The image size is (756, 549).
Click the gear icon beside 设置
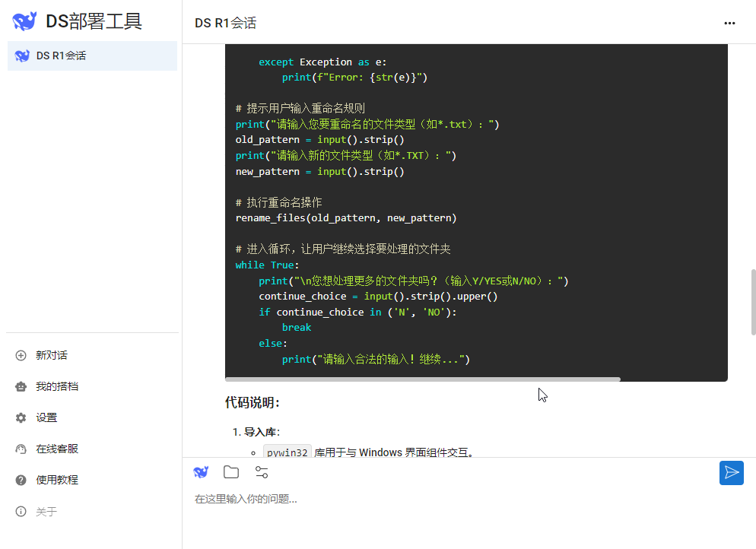pyautogui.click(x=21, y=417)
